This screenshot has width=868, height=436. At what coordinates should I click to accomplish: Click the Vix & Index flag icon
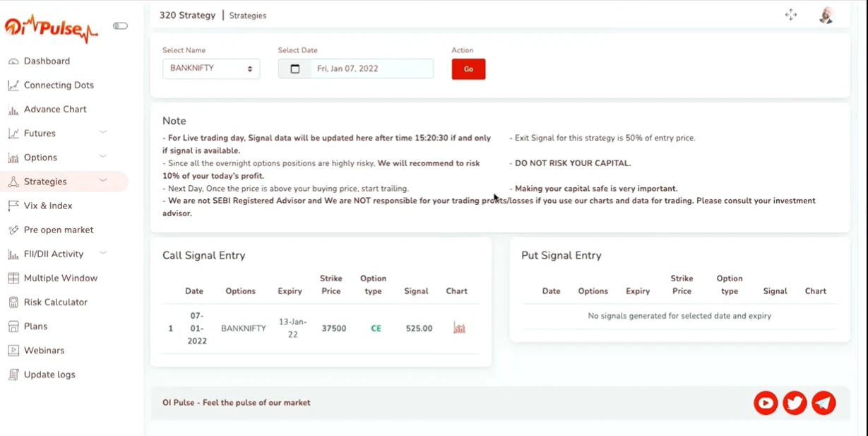(x=13, y=206)
